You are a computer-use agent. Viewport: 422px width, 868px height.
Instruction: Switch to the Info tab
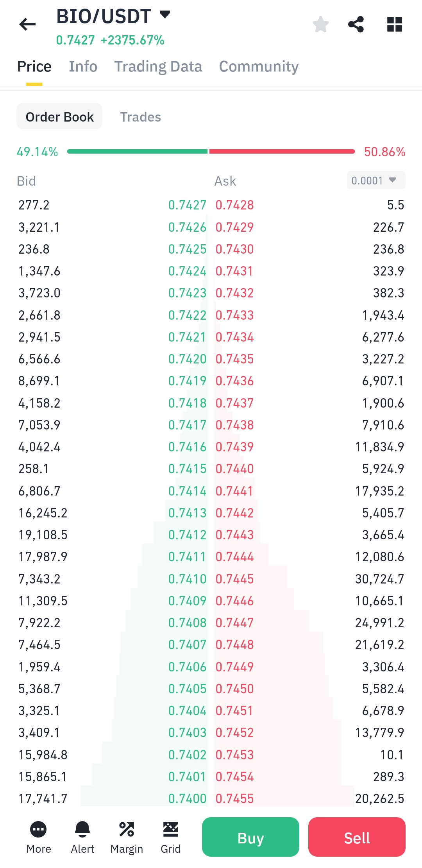point(83,66)
